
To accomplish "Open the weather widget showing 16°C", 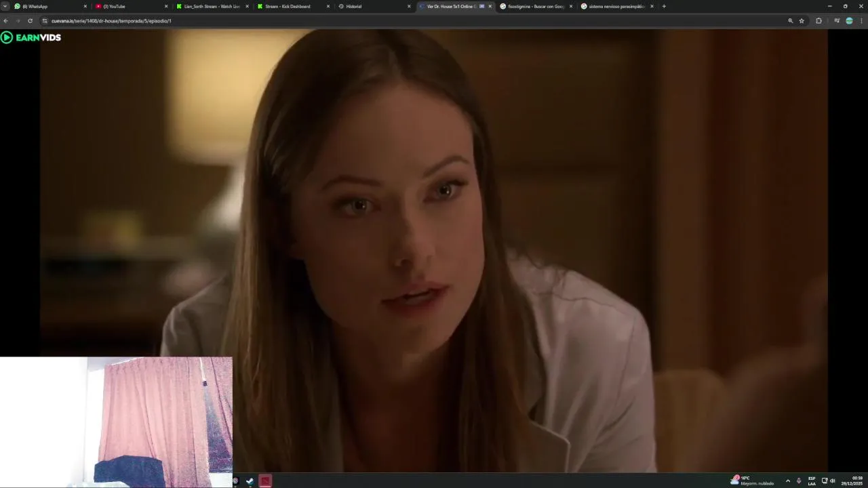I will [752, 481].
